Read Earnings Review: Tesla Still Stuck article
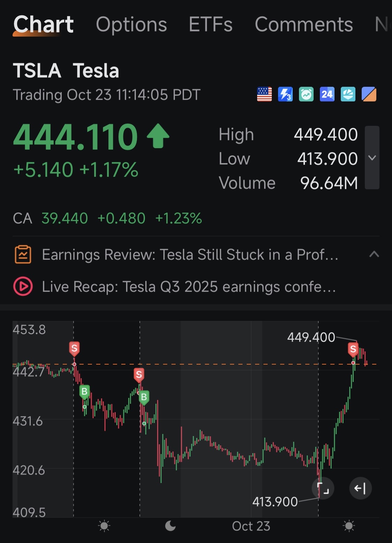Viewport: 392px width, 543px height. point(190,255)
